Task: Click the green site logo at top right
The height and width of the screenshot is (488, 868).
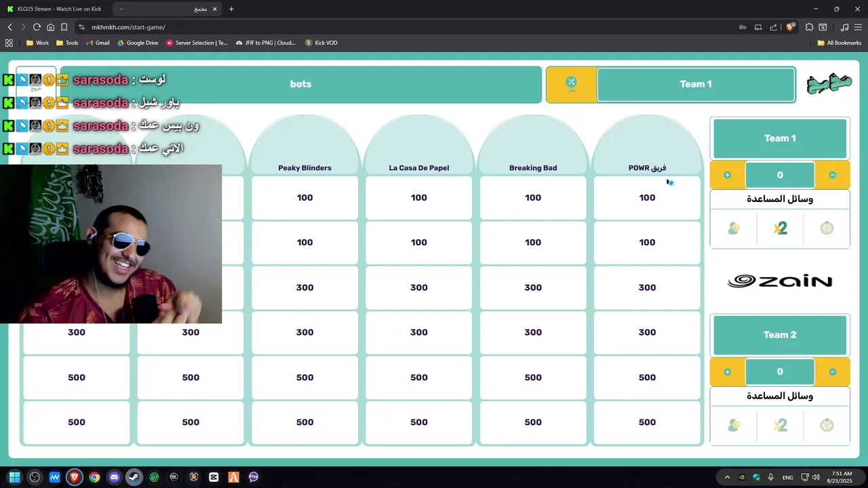Action: pyautogui.click(x=829, y=83)
